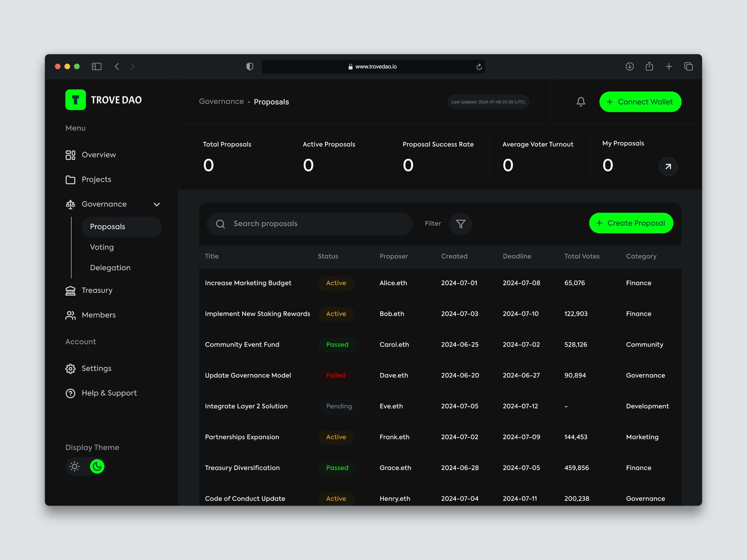The height and width of the screenshot is (560, 747).
Task: Reload the page with refresh icon
Action: click(479, 66)
